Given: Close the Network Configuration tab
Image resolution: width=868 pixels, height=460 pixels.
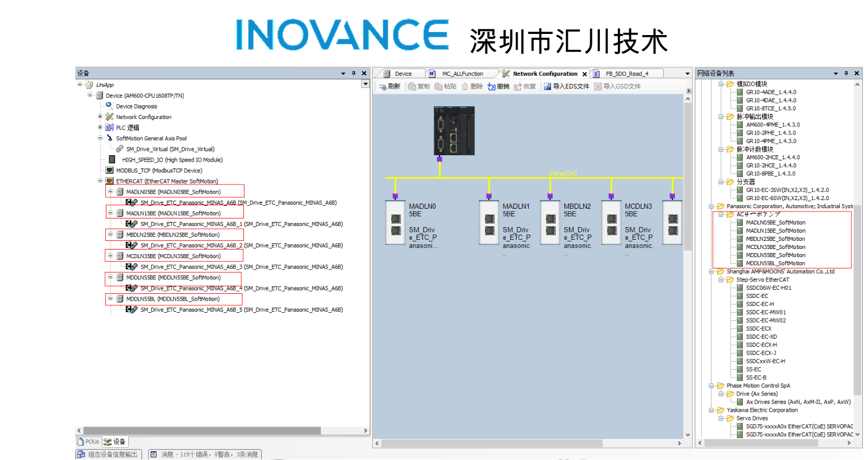Looking at the screenshot, I should pyautogui.click(x=584, y=74).
